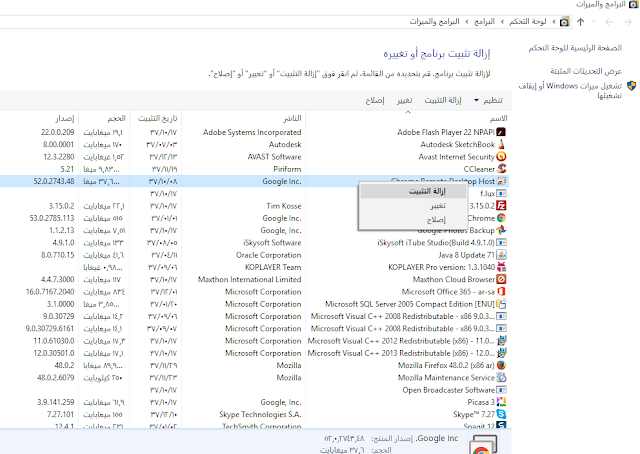Expand chevron after لوحة التحكم breadcrumb
The width and height of the screenshot is (640, 454).
pyautogui.click(x=502, y=22)
